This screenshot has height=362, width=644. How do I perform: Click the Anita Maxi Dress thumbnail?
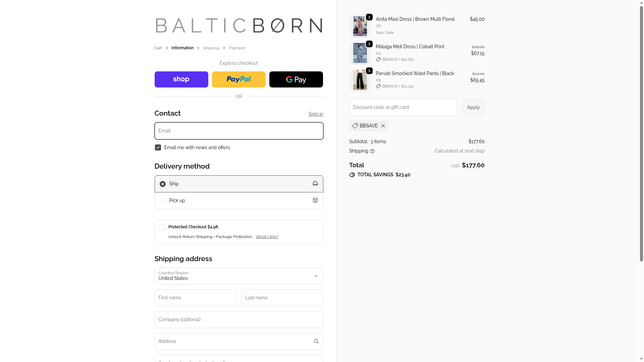coord(360,26)
